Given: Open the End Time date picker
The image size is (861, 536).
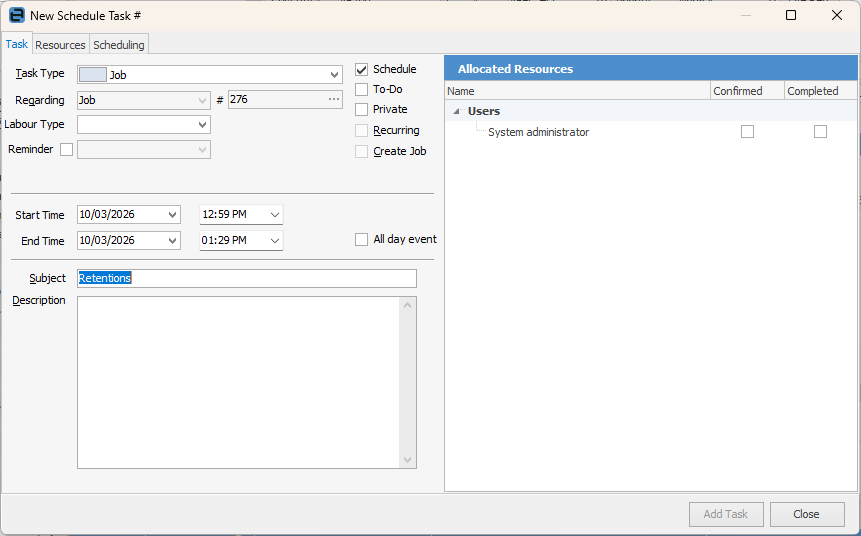Looking at the screenshot, I should (172, 241).
